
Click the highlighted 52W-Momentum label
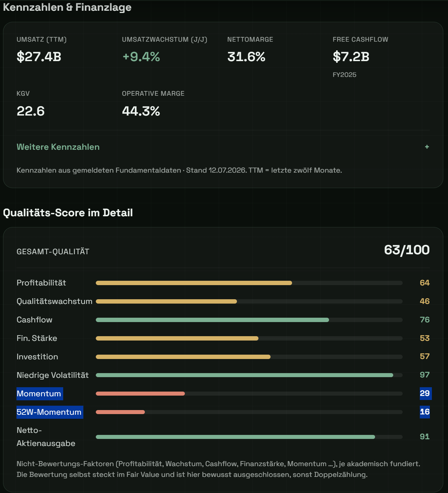coord(50,412)
